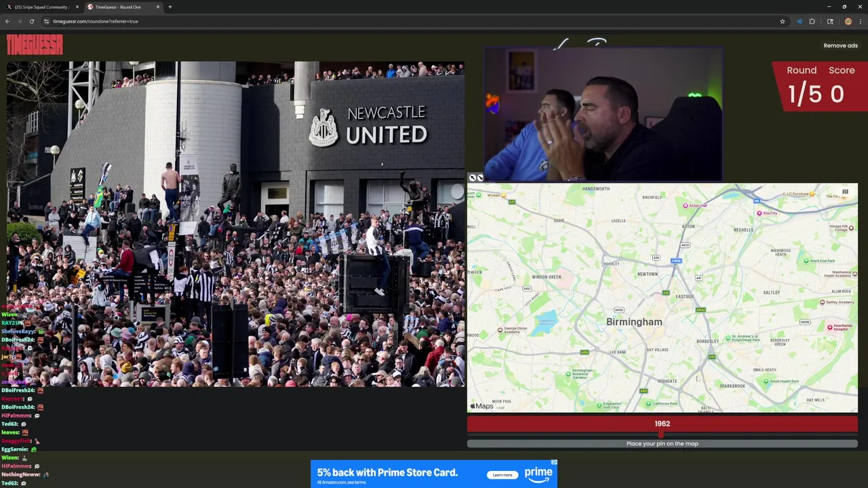Screen dimensions: 868x488
Task: Click the Saltley Academy marker
Action: pyautogui.click(x=822, y=302)
